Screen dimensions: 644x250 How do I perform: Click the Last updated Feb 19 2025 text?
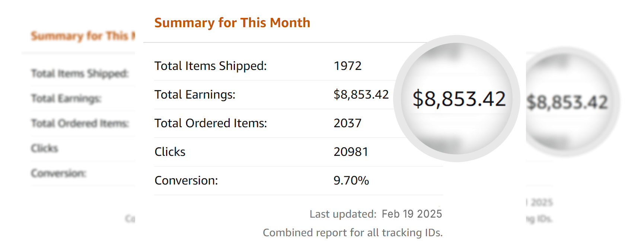point(376,214)
